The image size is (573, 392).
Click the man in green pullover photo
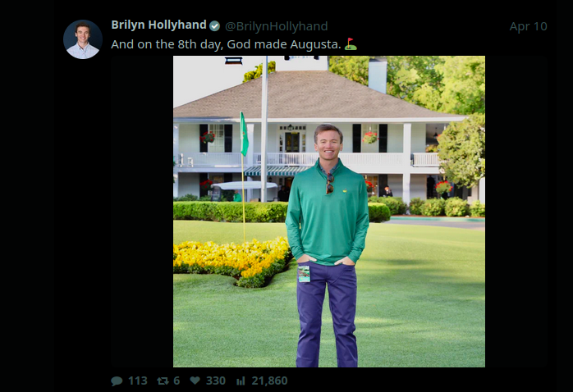pyautogui.click(x=328, y=245)
